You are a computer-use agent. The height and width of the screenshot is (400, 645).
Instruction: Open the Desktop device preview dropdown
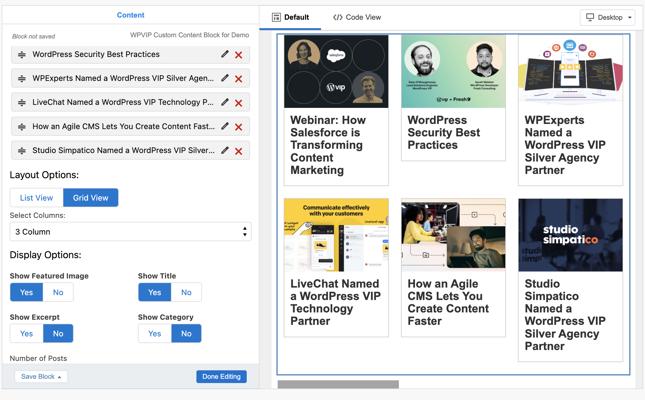pyautogui.click(x=608, y=17)
